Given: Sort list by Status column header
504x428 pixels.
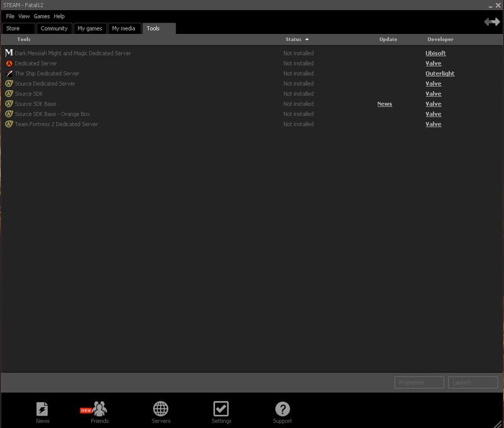Looking at the screenshot, I should [x=293, y=40].
